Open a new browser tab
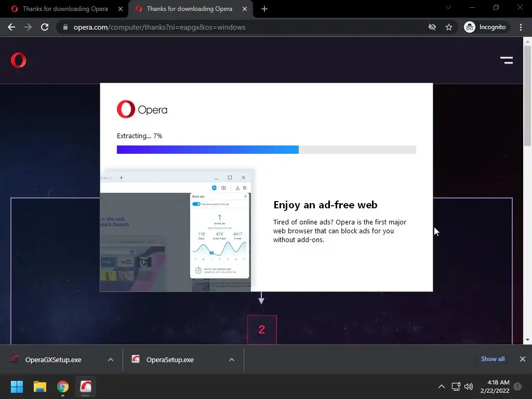Image resolution: width=532 pixels, height=399 pixels. point(264,9)
